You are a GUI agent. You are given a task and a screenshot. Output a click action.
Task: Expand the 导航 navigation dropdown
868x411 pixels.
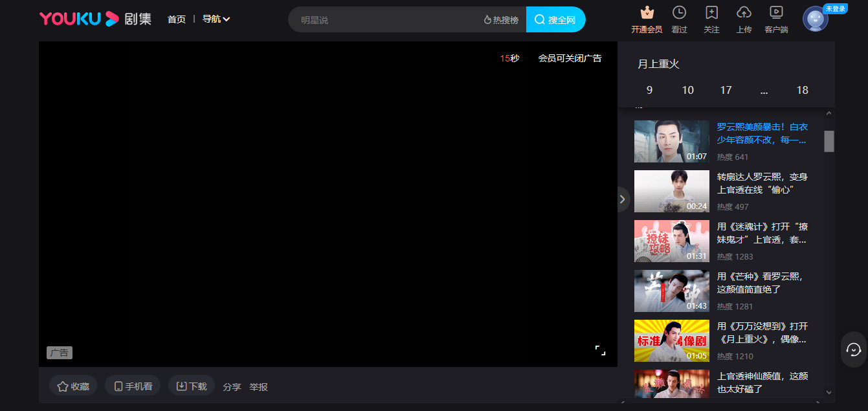click(216, 19)
